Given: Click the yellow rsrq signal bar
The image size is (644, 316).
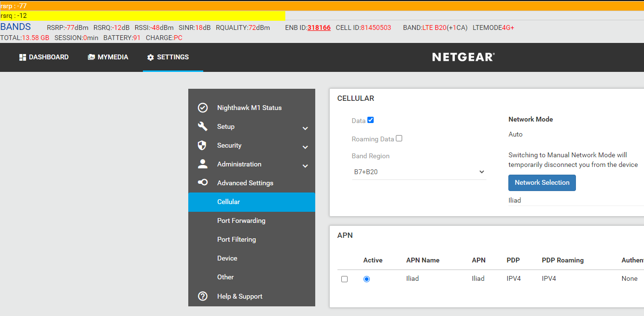Looking at the screenshot, I should [143, 15].
